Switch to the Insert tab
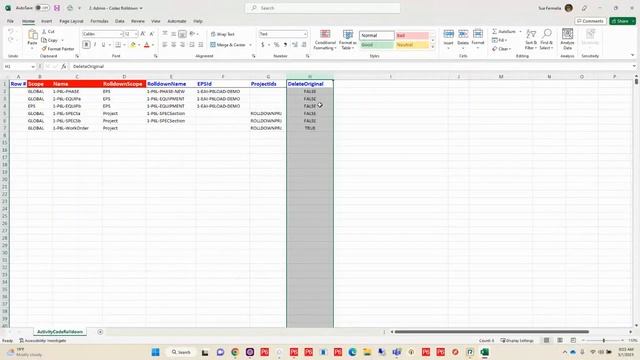The height and width of the screenshot is (360, 640). tap(47, 21)
